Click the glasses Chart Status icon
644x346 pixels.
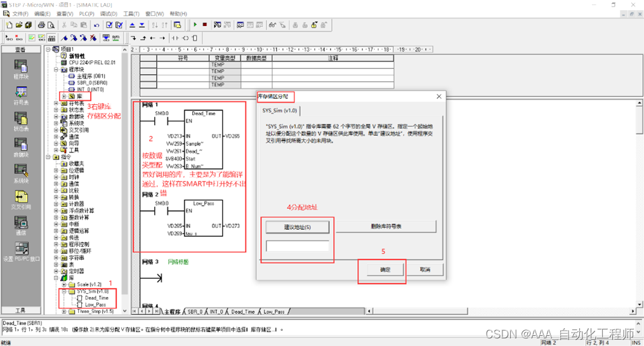[x=272, y=25]
